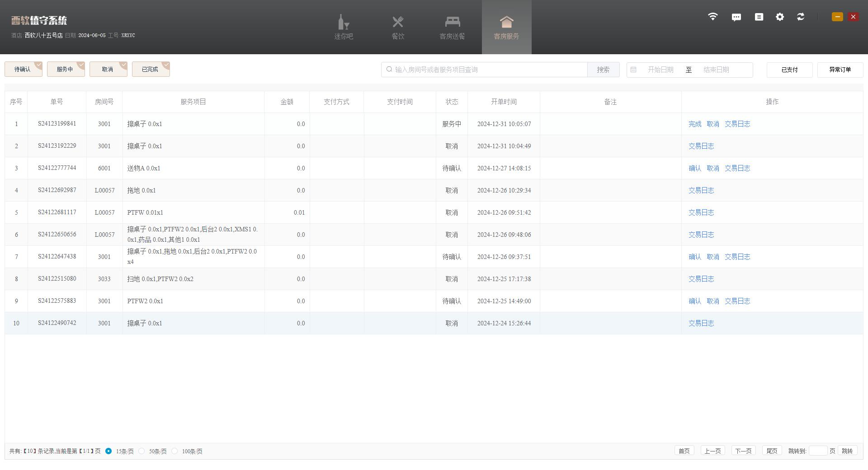Click the refresh sync icon
The width and height of the screenshot is (868, 470).
[x=801, y=17]
